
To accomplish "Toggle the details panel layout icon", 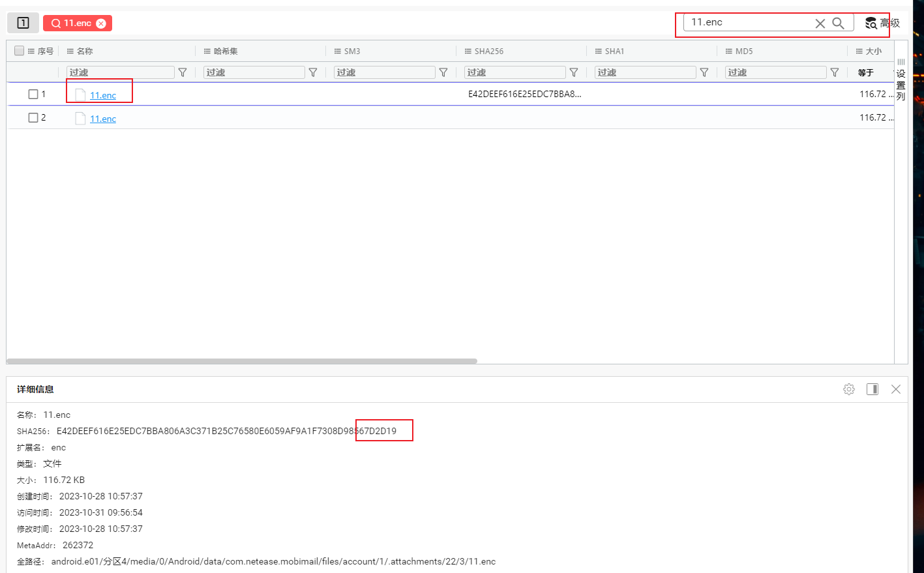I will [872, 389].
